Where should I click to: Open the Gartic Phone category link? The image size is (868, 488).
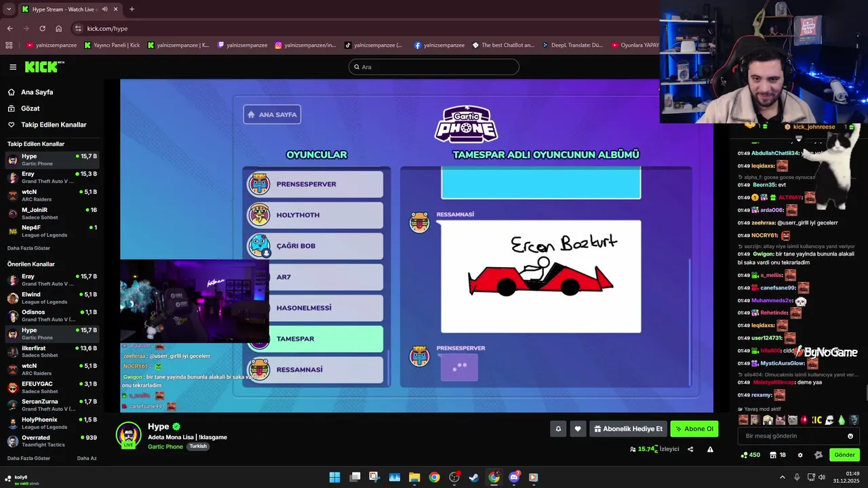click(165, 447)
